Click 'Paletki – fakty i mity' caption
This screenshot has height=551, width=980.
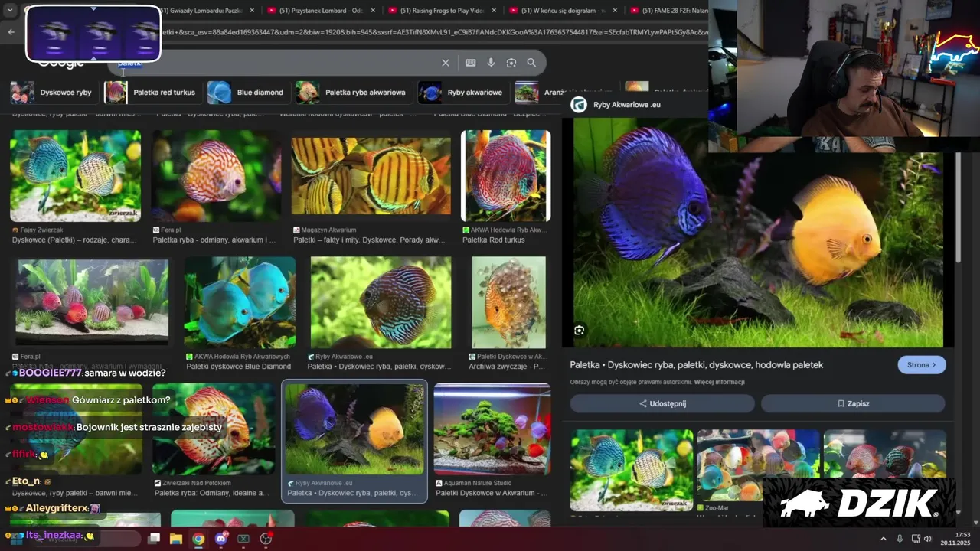(x=368, y=240)
